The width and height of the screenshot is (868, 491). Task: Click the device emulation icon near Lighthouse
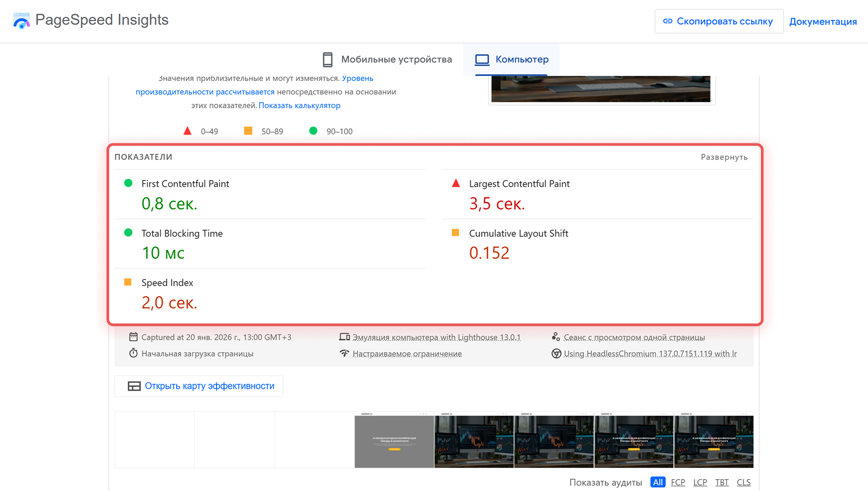pos(344,337)
